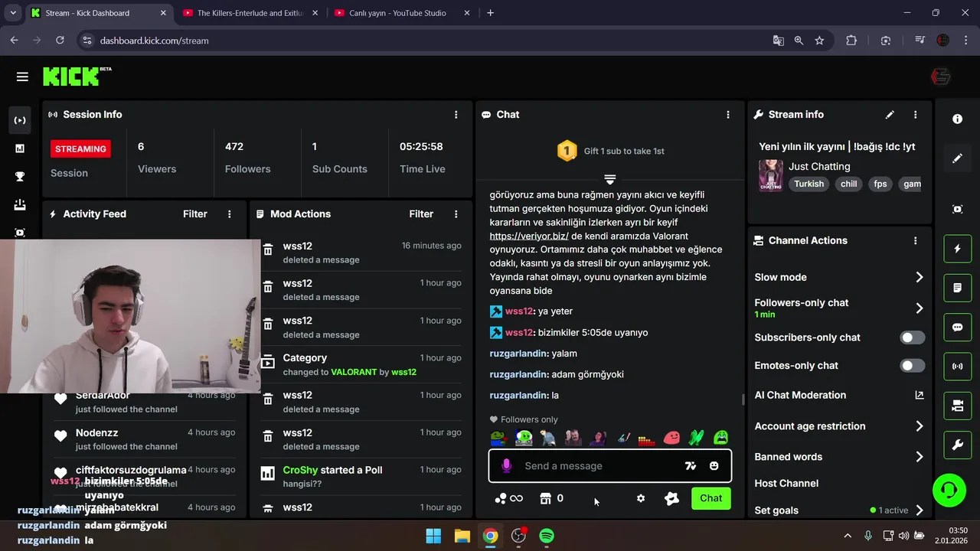Click the info icon in right sidebar

[x=958, y=119]
